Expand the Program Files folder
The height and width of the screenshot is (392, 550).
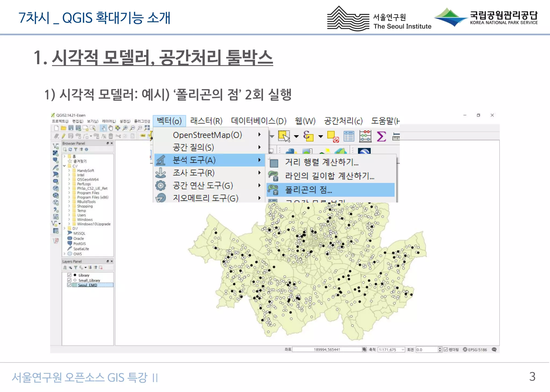click(69, 193)
